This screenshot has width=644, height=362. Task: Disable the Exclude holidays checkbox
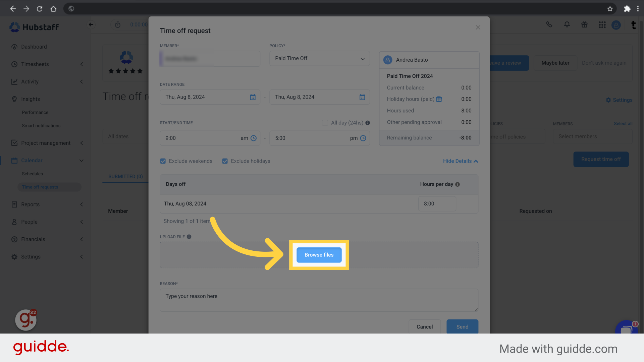click(225, 161)
